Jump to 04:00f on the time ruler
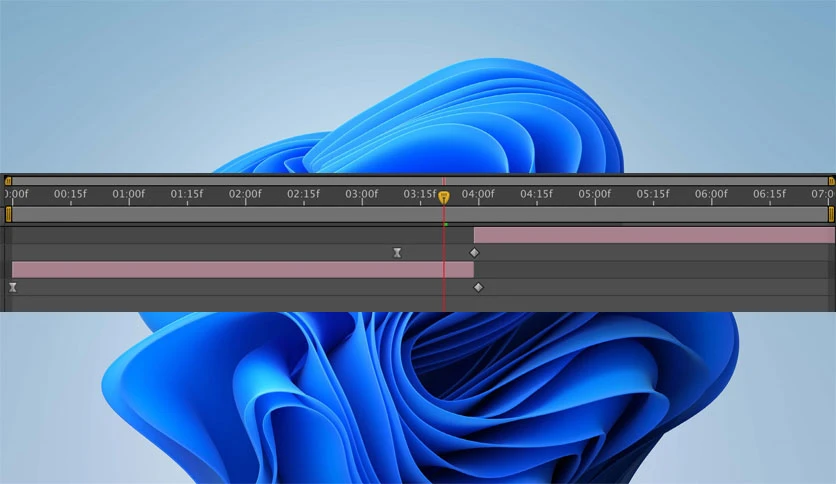The image size is (836, 484). (x=478, y=194)
